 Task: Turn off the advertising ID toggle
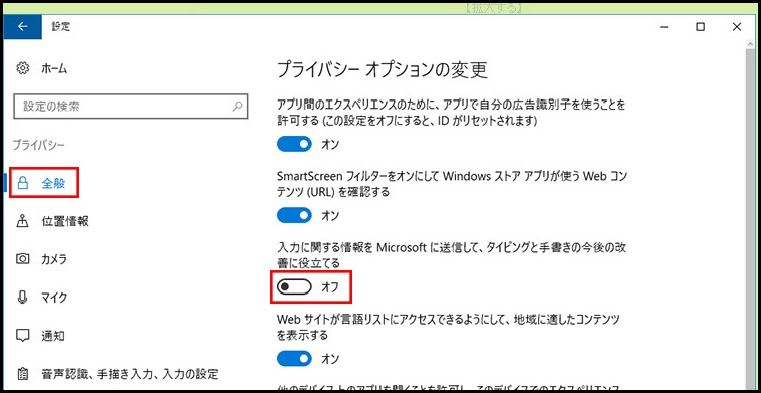[294, 144]
